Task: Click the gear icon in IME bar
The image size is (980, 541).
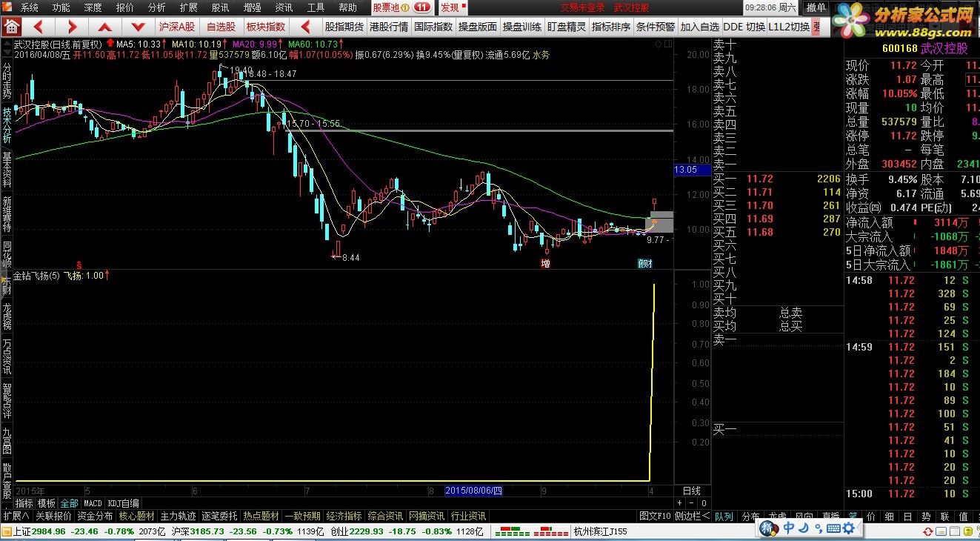Action: point(850,528)
